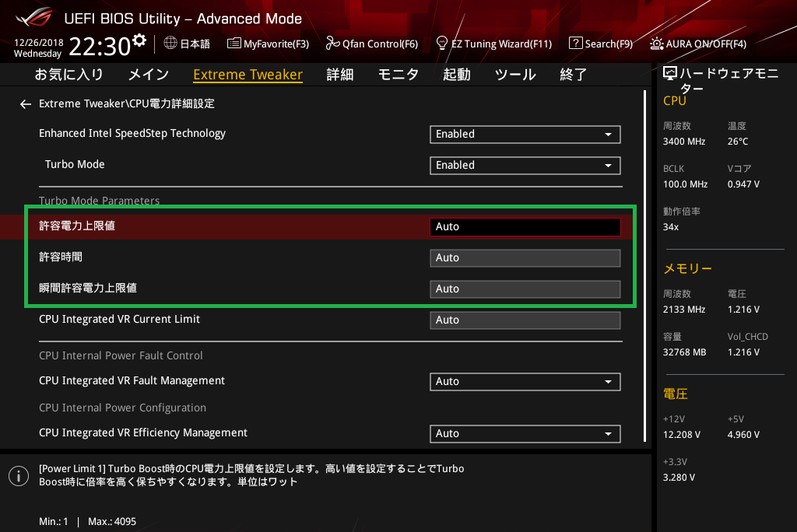Click the 3400 MHz CPU frequency value
Viewport: 797px width, 532px height.
[x=684, y=142]
